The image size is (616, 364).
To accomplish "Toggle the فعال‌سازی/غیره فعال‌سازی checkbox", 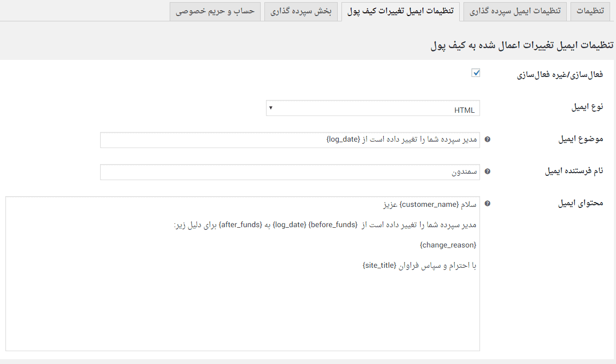I will pos(475,73).
